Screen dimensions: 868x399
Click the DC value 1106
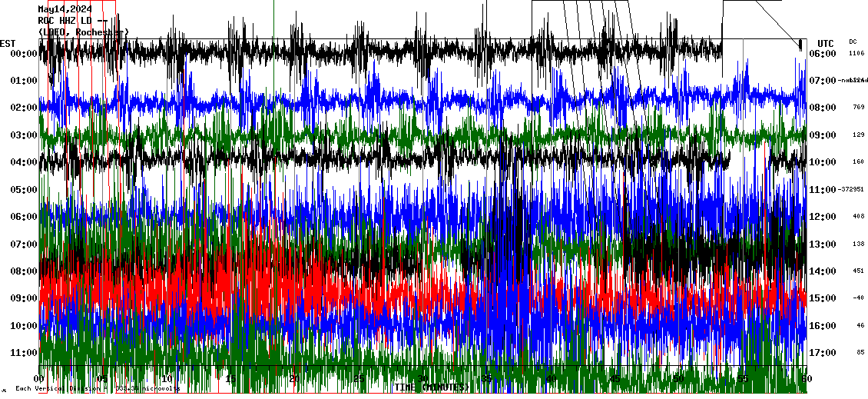click(x=856, y=54)
